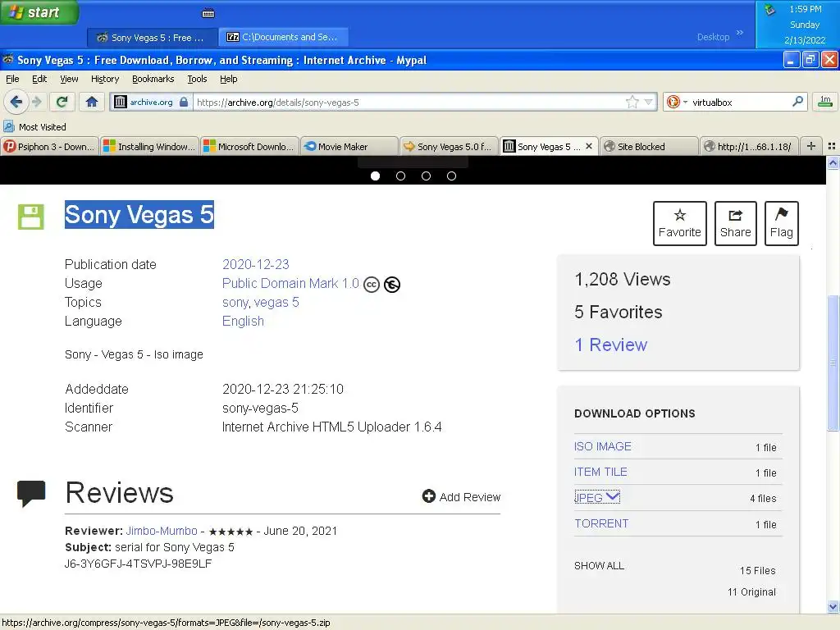This screenshot has width=840, height=630.
Task: Open the Windows Start button
Action: click(39, 12)
